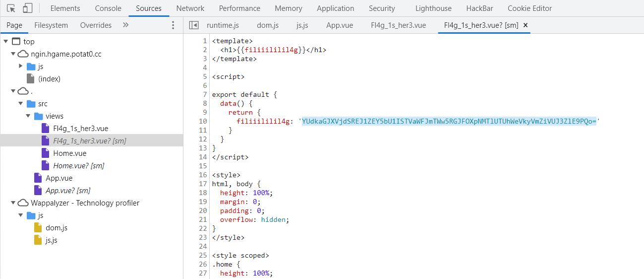
Task: Hide the navigator sidebar toggle icon
Action: [x=194, y=25]
